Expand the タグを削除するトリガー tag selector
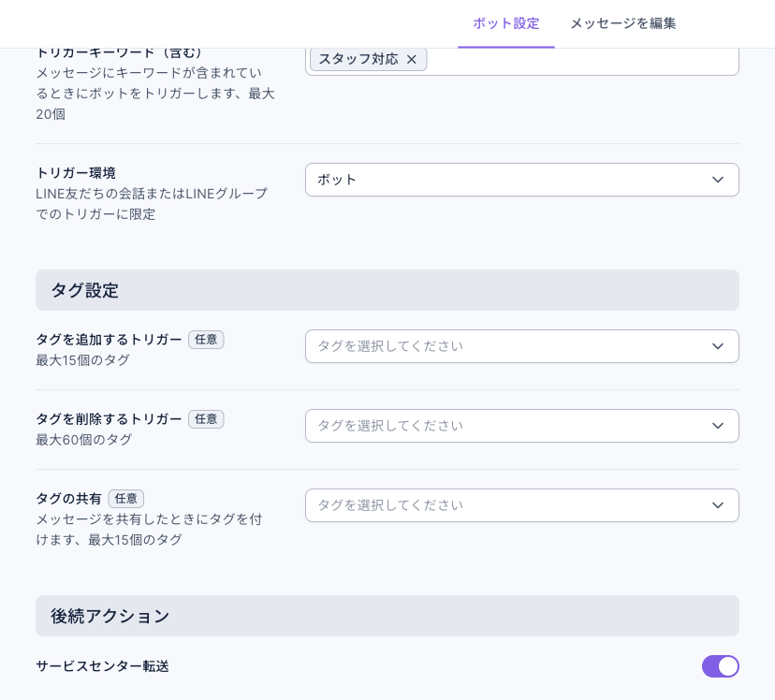 522,426
